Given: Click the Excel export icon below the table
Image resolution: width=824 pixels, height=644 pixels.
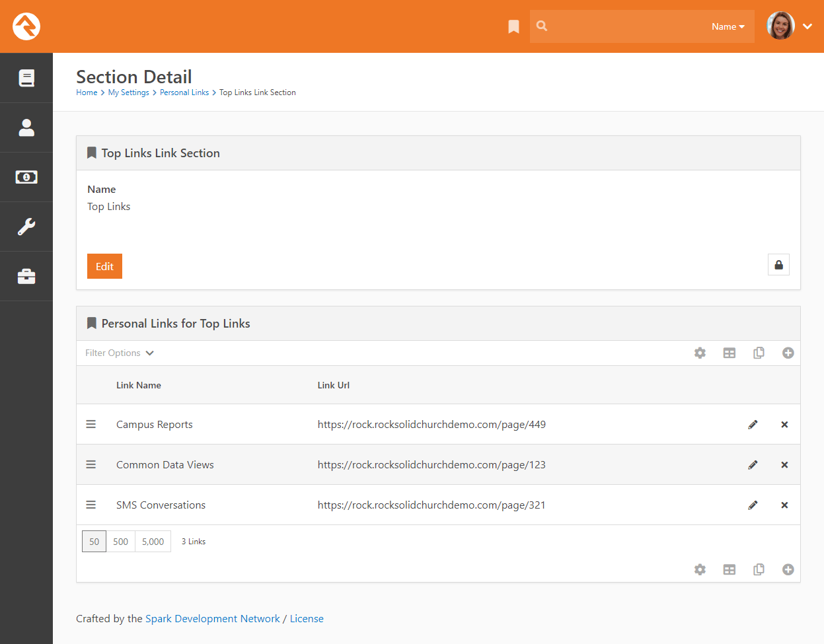Looking at the screenshot, I should [730, 569].
